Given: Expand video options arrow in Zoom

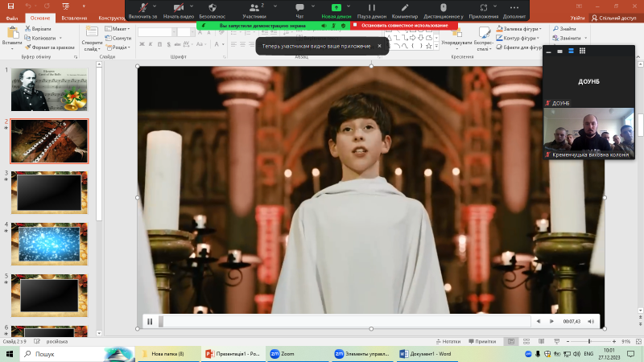Looking at the screenshot, I should coord(192,6).
